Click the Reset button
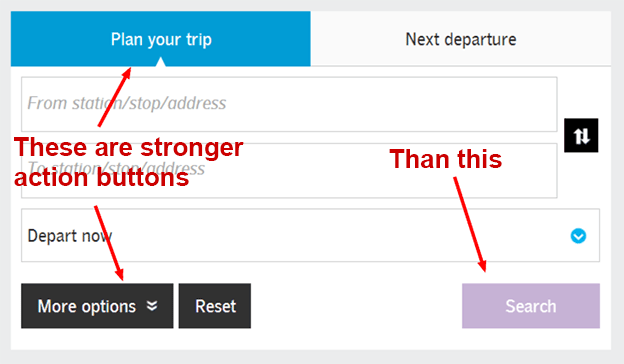The image size is (624, 364). click(215, 306)
